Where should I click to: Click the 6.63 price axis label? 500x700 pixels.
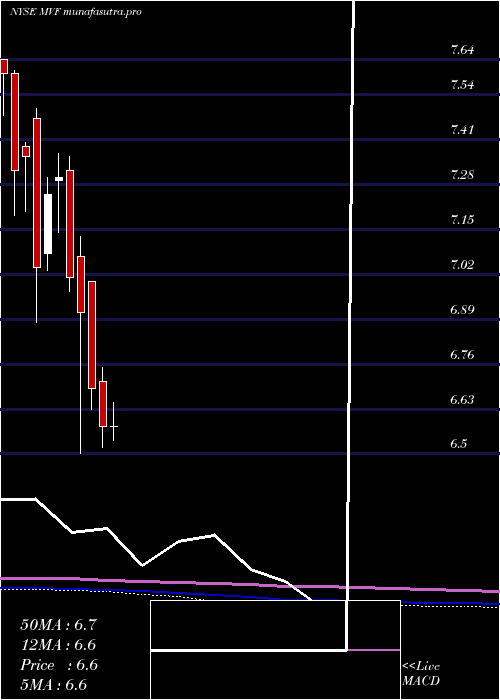pos(462,399)
